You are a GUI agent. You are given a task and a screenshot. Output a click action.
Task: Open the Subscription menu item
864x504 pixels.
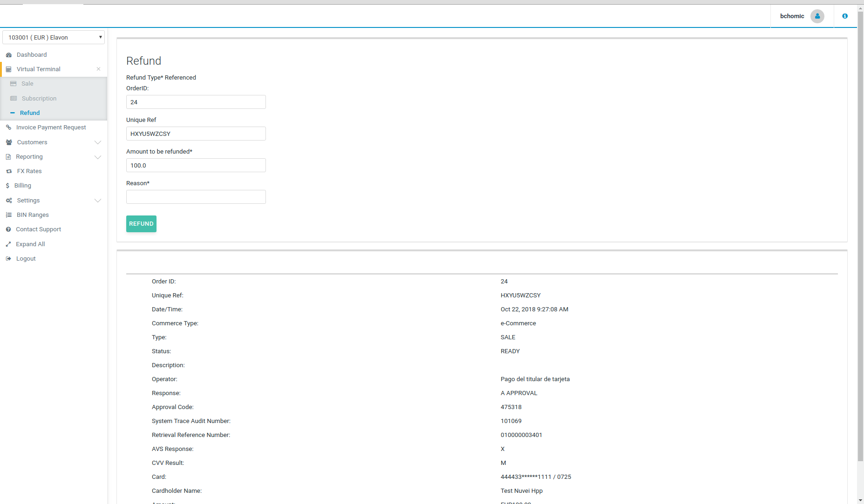(39, 99)
